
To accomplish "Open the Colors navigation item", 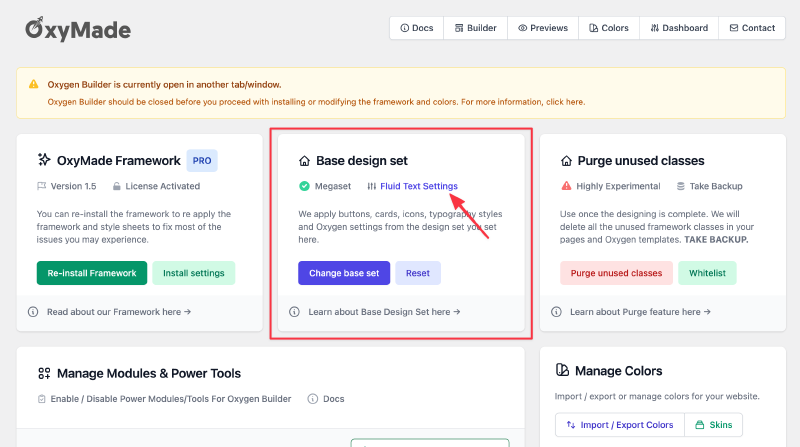I will tap(608, 28).
